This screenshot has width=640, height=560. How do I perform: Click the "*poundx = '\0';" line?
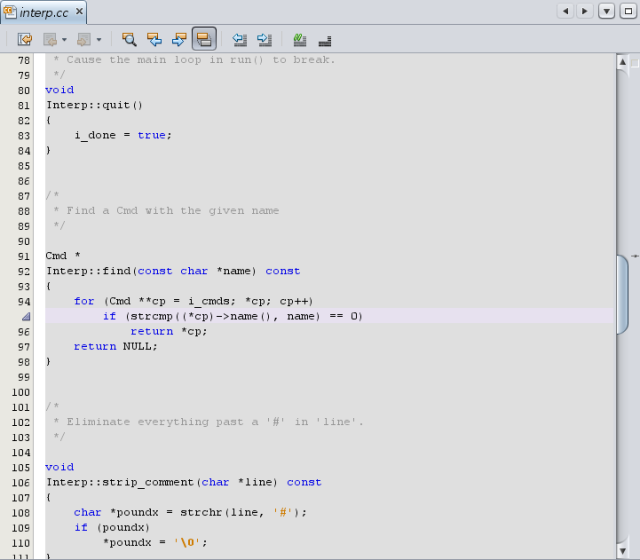click(x=155, y=543)
